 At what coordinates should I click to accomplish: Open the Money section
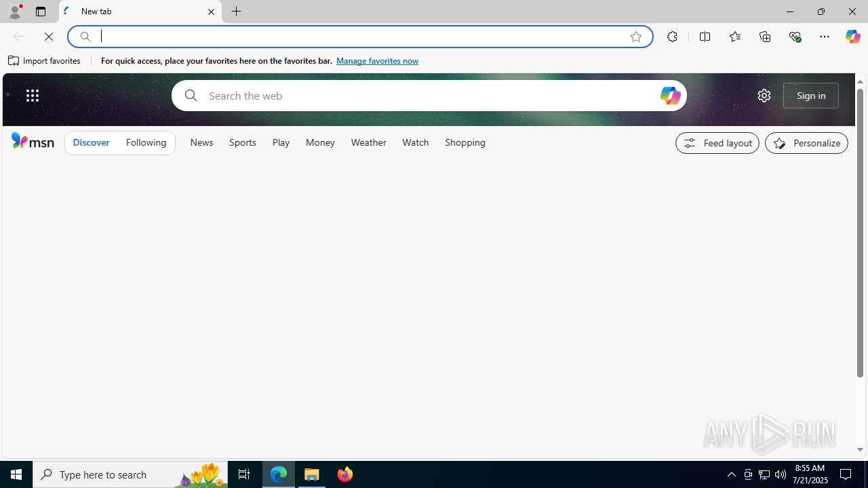pyautogui.click(x=320, y=143)
